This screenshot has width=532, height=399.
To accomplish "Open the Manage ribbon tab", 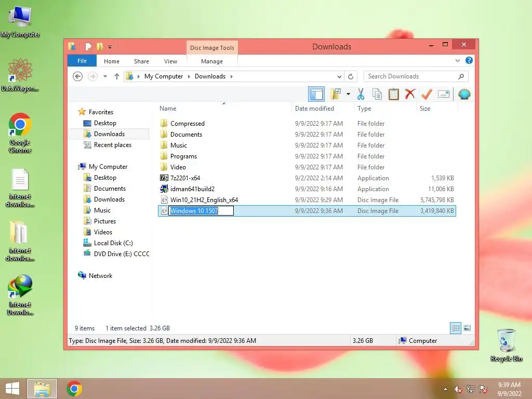I will (212, 61).
